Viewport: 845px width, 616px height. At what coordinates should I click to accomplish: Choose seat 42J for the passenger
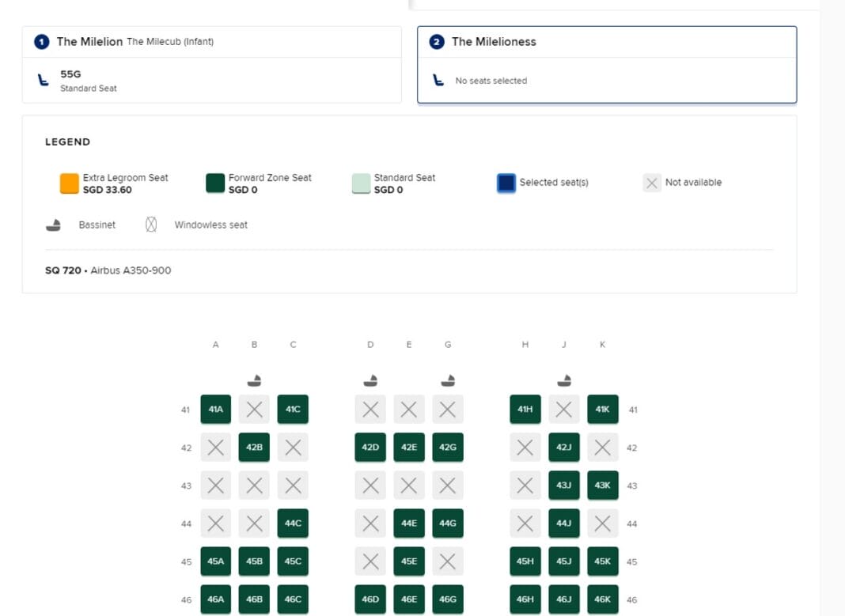point(564,447)
